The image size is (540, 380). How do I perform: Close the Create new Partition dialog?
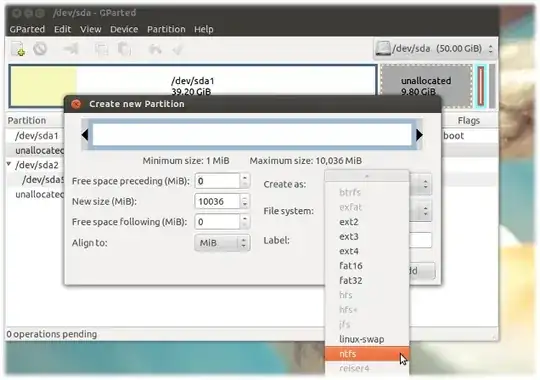pos(76,104)
